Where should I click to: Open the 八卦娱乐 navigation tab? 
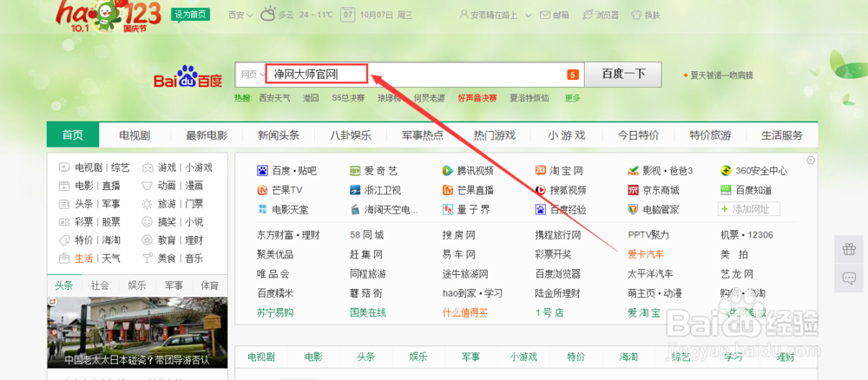pyautogui.click(x=351, y=135)
